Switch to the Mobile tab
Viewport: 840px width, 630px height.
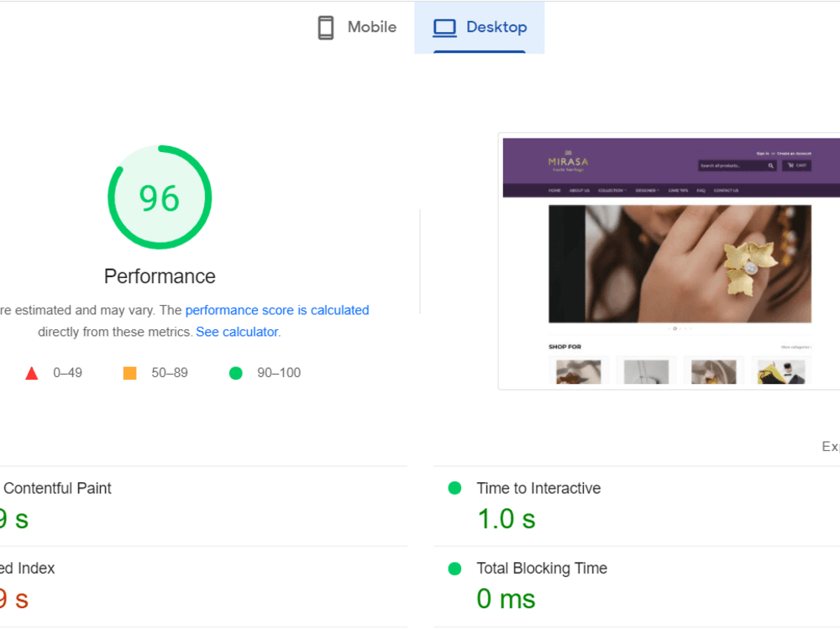(x=357, y=28)
